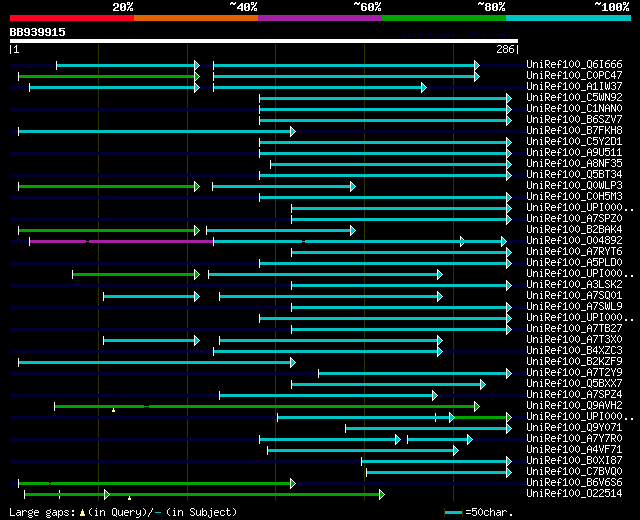Click the Large gaps legend text

[x=123, y=512]
